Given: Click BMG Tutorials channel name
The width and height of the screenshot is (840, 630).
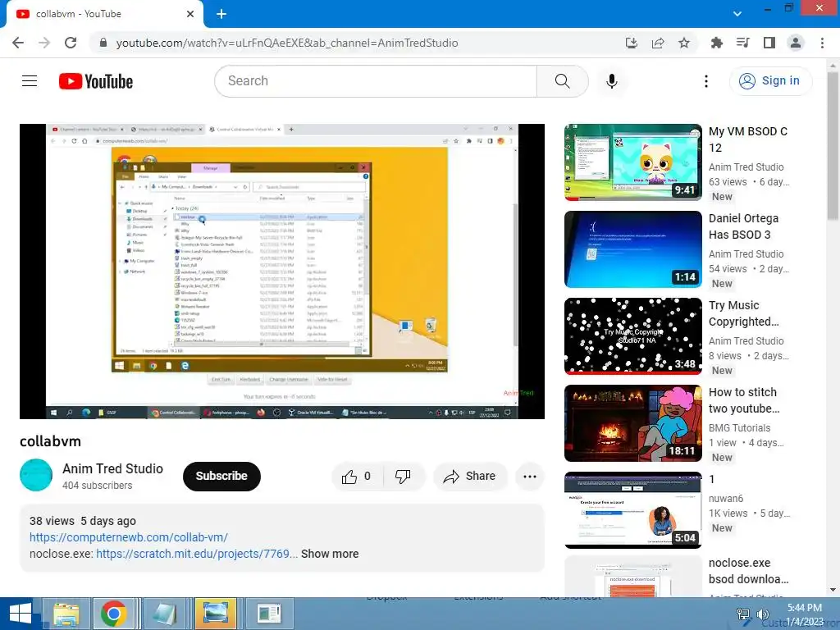Looking at the screenshot, I should [739, 428].
